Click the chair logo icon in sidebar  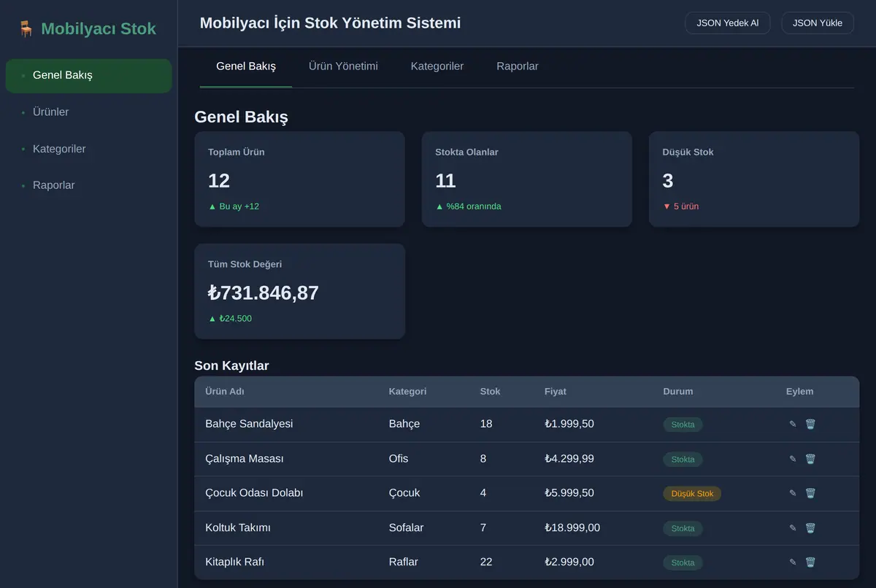point(26,29)
